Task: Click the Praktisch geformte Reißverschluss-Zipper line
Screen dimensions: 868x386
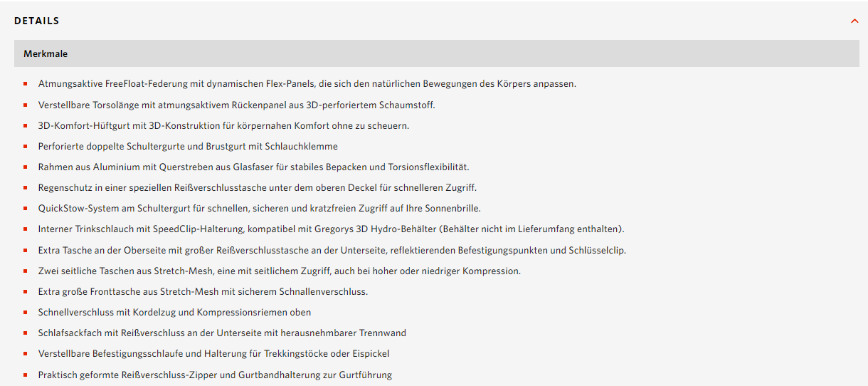Action: (215, 375)
